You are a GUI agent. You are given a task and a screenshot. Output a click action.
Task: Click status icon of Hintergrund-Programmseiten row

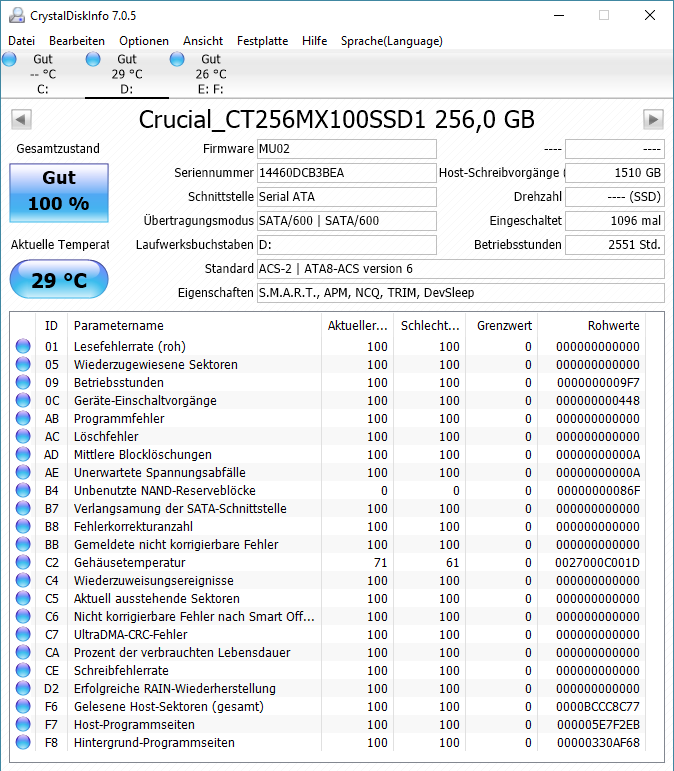coord(23,742)
